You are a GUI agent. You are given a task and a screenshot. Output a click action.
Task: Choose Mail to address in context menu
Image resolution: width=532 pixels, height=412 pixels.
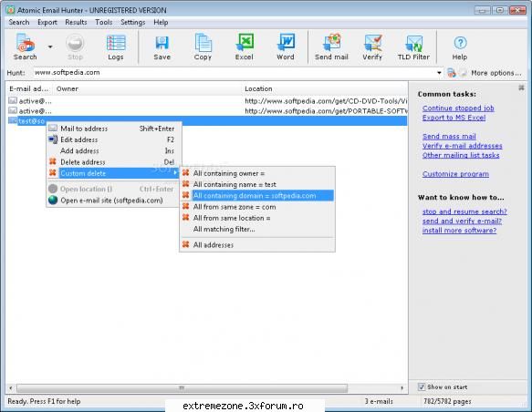point(112,129)
